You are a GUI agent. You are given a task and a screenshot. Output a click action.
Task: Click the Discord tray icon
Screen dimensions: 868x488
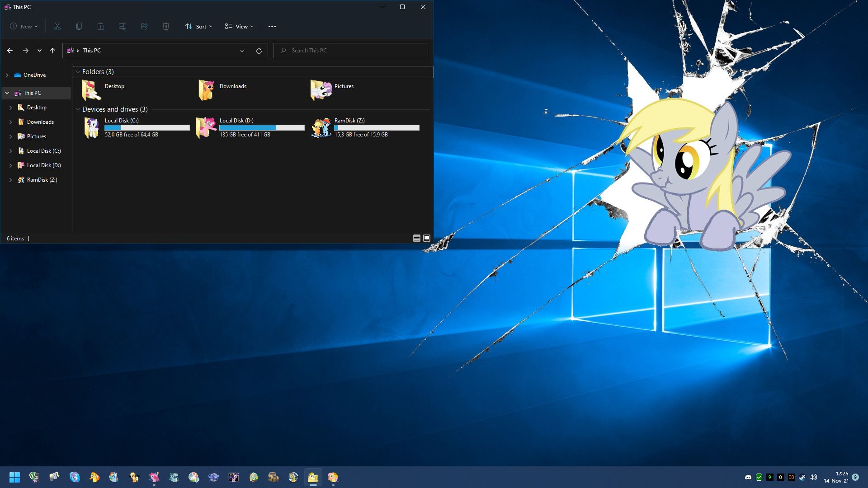pyautogui.click(x=748, y=477)
